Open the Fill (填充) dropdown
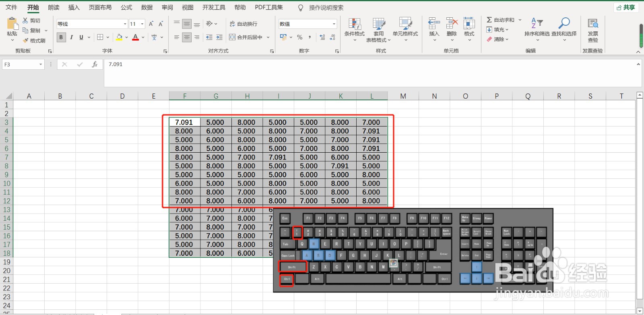The height and width of the screenshot is (315, 644). click(x=497, y=30)
